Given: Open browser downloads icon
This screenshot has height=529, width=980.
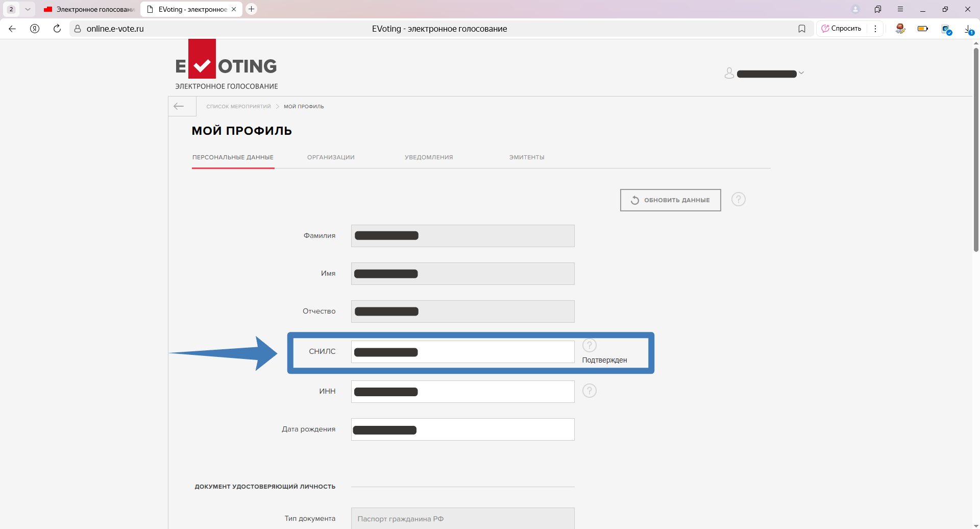Looking at the screenshot, I should click(968, 29).
